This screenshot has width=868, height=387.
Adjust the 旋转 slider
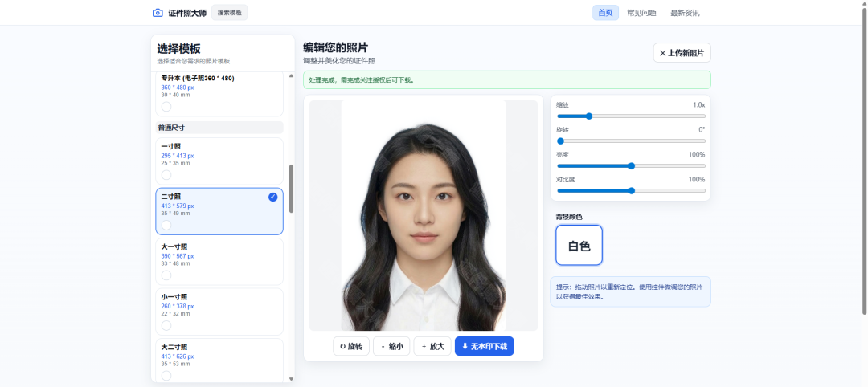click(631, 141)
